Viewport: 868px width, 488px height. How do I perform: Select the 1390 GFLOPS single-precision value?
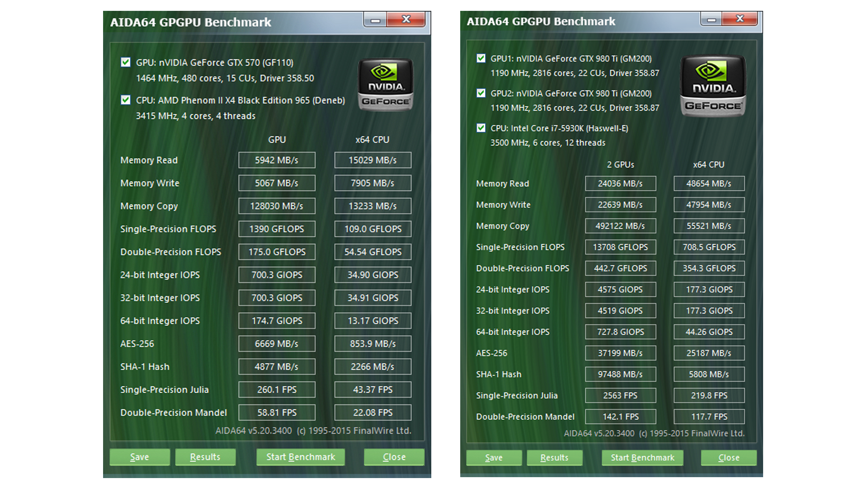pyautogui.click(x=277, y=229)
